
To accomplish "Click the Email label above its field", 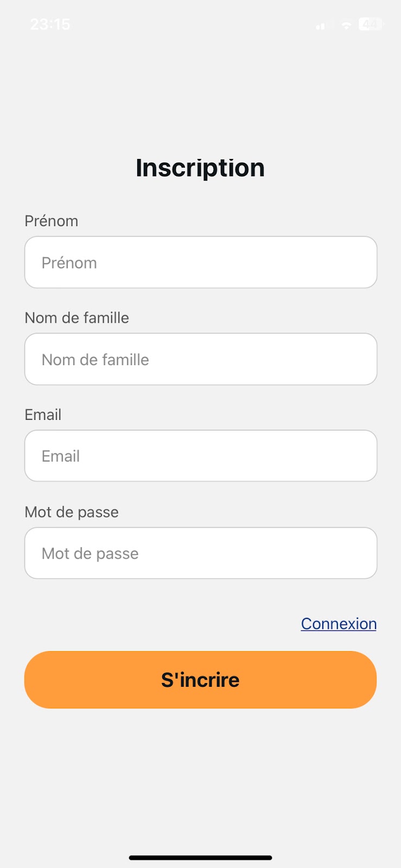I will 43,415.
